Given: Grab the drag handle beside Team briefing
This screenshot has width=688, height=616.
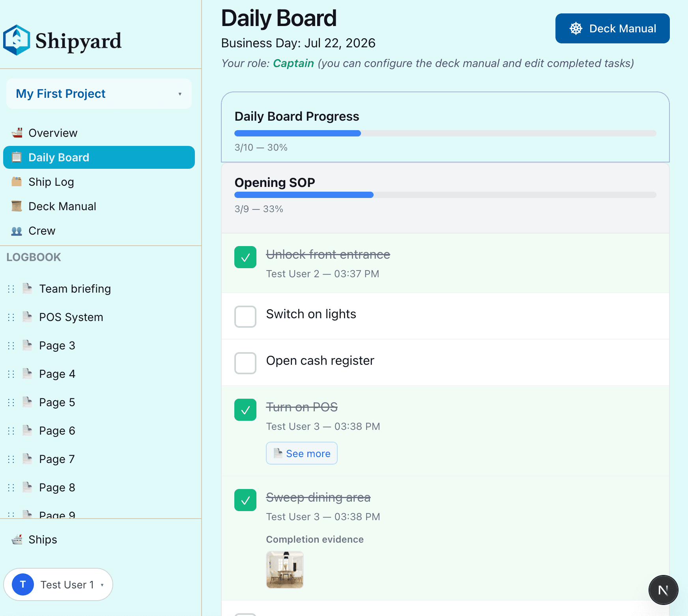Looking at the screenshot, I should [x=11, y=289].
